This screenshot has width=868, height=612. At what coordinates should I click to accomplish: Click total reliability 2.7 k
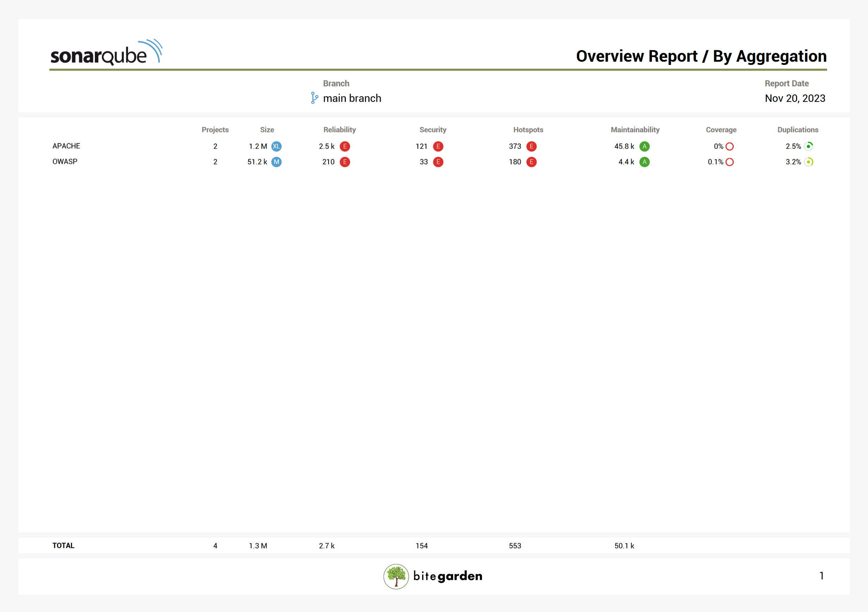(x=326, y=546)
